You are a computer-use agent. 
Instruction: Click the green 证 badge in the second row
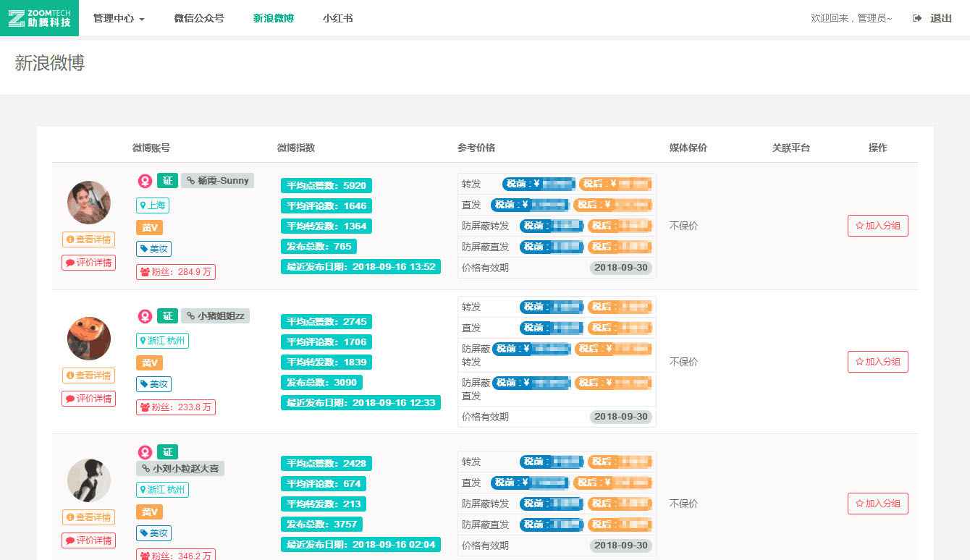167,316
